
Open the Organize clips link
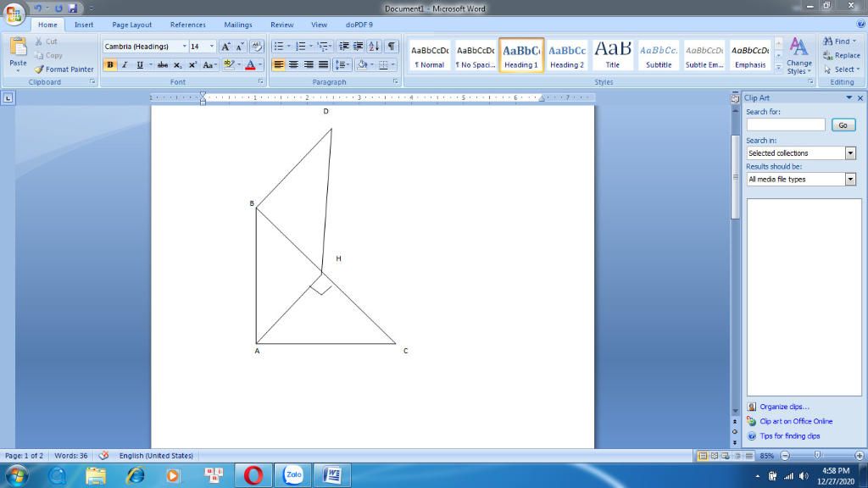point(784,407)
